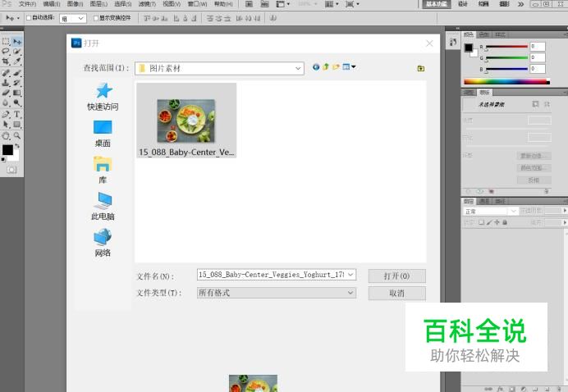
Task: Go to 网络 in dialog sidebar
Action: pos(103,243)
